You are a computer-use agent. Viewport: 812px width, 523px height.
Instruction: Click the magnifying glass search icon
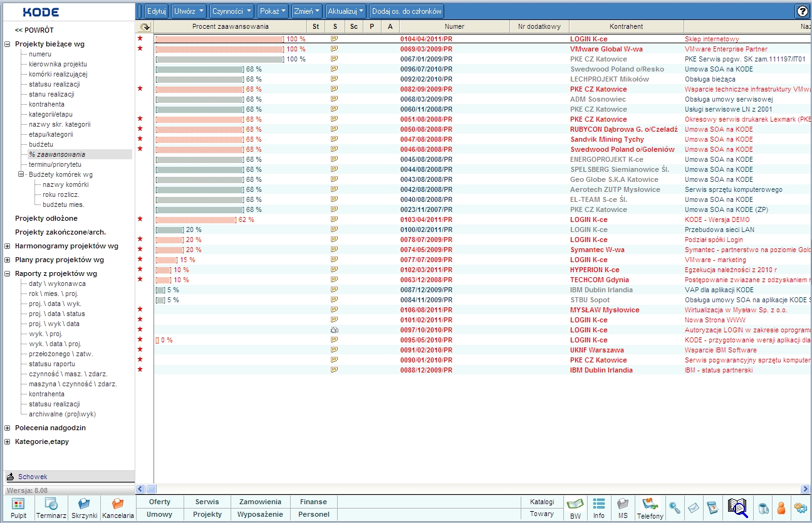675,508
